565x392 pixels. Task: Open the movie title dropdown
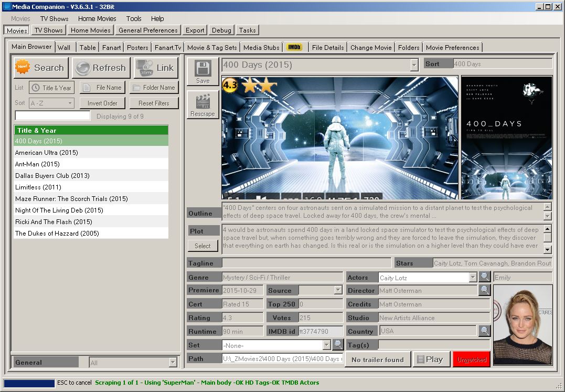click(x=414, y=65)
